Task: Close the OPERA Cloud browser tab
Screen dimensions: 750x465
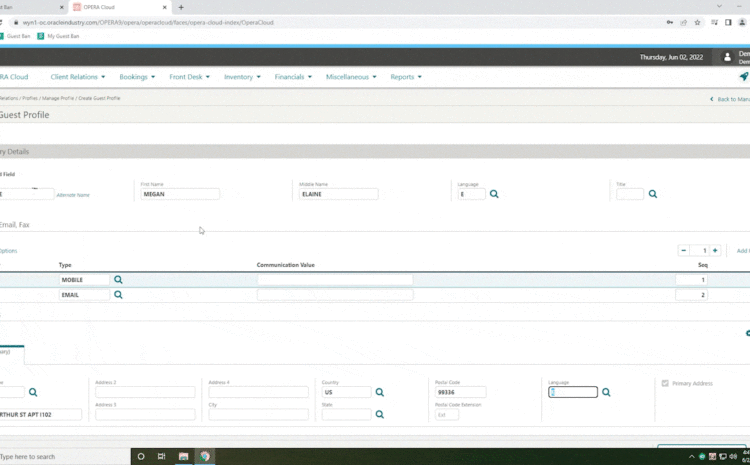Action: coord(165,7)
